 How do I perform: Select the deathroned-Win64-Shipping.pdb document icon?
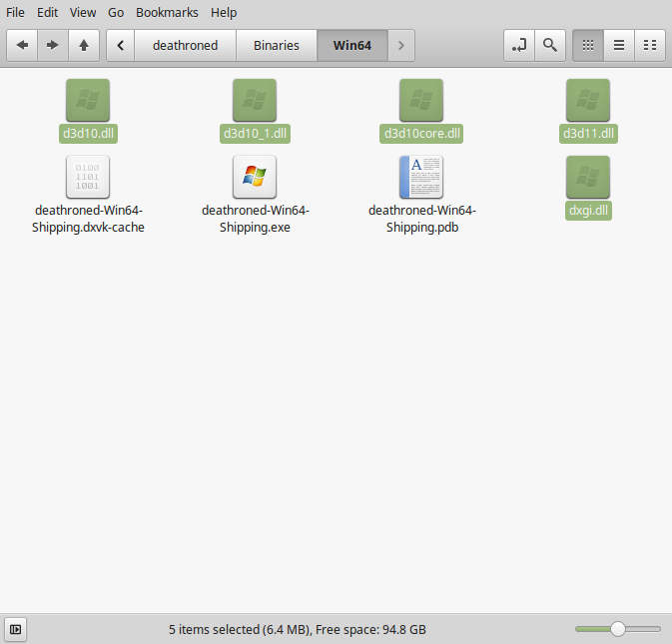[421, 177]
